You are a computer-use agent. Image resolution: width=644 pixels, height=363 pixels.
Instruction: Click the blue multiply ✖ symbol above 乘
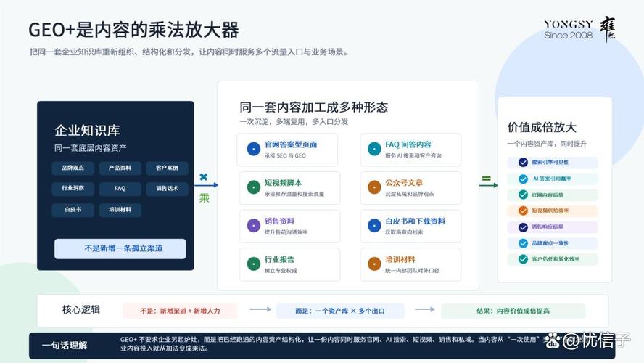(203, 177)
